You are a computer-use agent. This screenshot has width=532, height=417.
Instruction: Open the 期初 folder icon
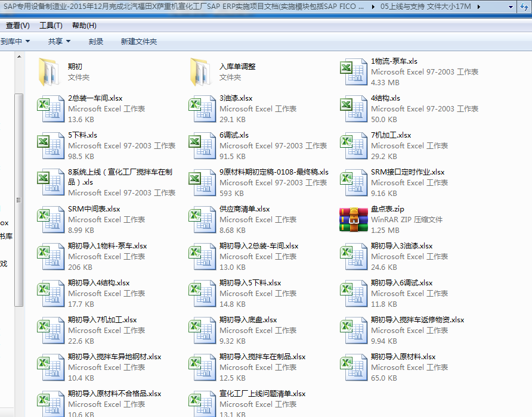coord(48,72)
